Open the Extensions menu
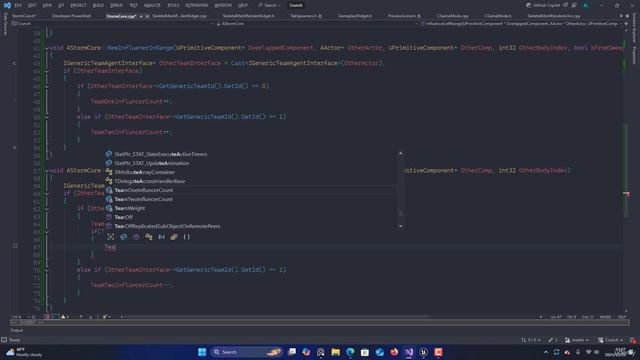 tap(197, 5)
